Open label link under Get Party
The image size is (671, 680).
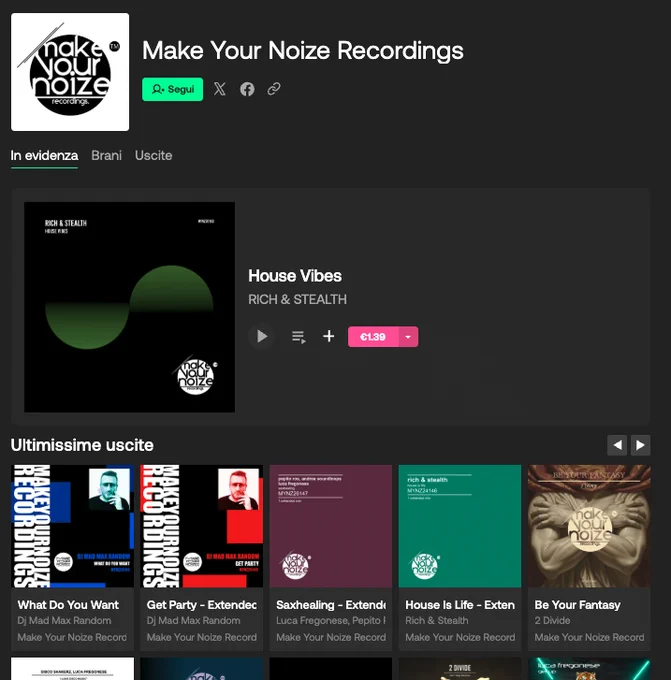click(x=202, y=637)
